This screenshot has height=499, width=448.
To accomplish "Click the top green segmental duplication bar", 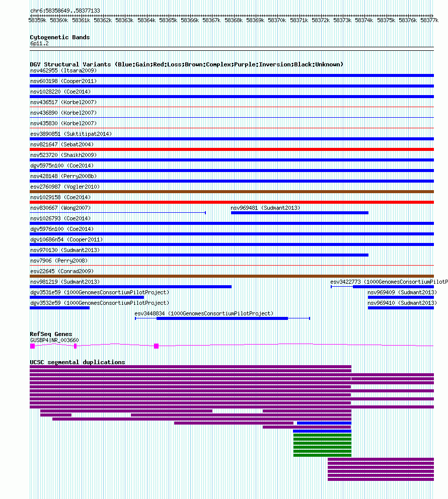I will click(322, 435).
